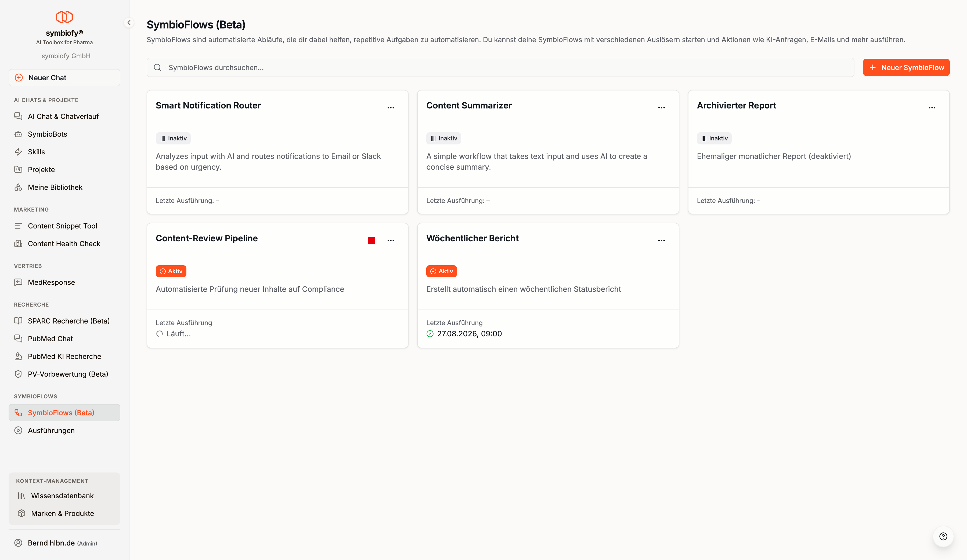Open Archivierter Report options menu
Viewport: 967px width, 560px height.
932,108
